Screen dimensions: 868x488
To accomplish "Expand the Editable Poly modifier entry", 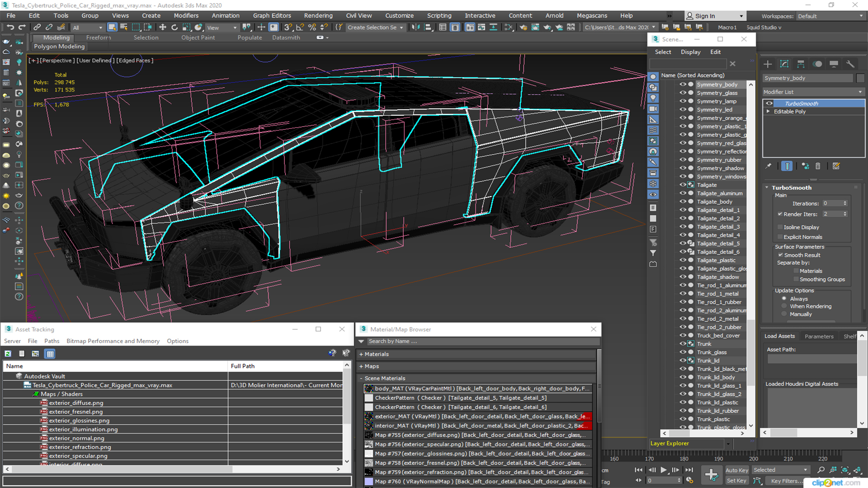I will click(768, 111).
